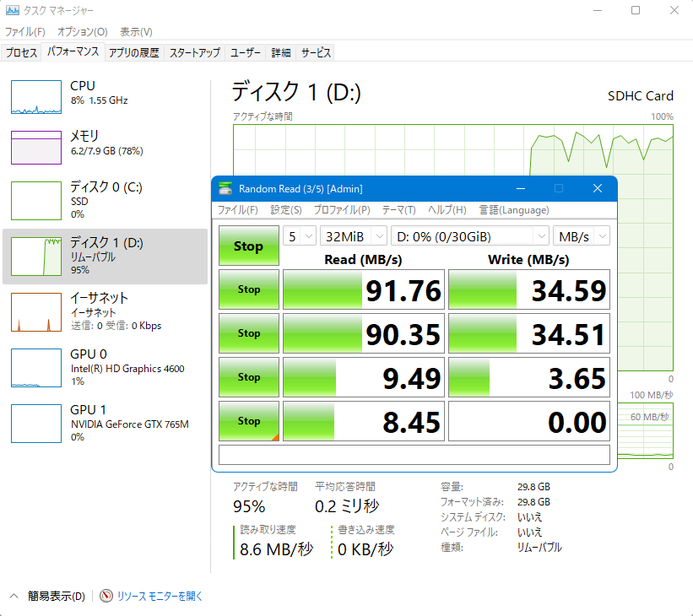Click the Write (MB/s) column header
Image resolution: width=693 pixels, height=616 pixels.
point(528,259)
